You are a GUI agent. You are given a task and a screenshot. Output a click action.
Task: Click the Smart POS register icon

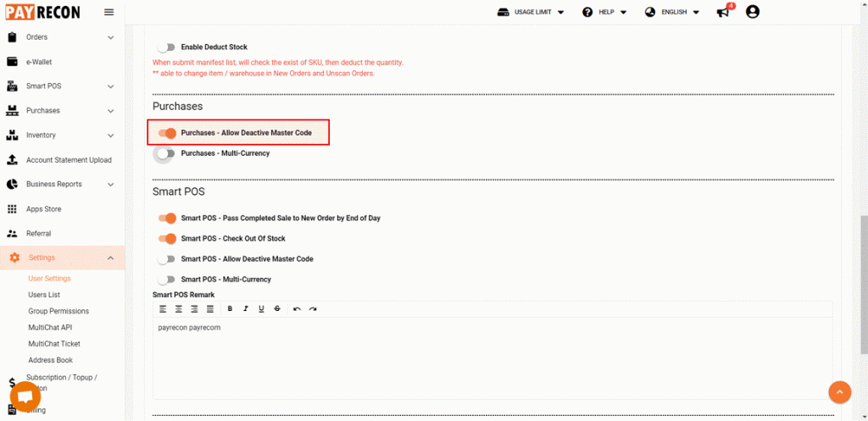coord(12,86)
